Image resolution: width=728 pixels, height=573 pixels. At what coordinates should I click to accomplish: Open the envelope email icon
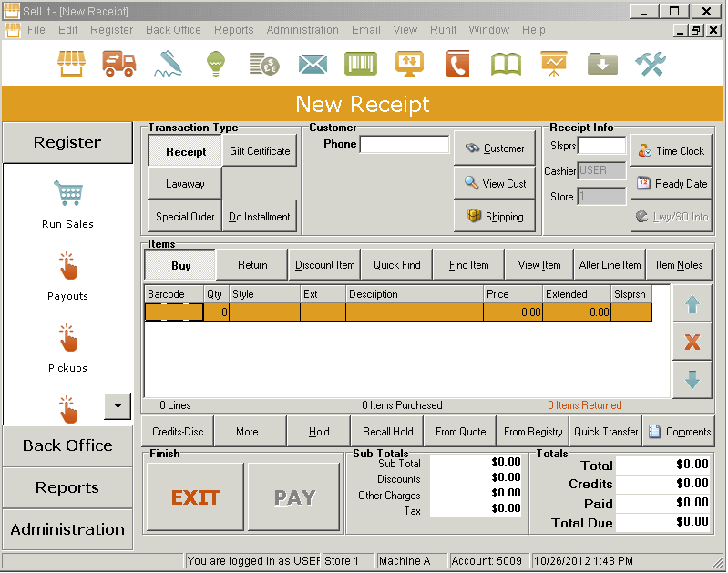click(313, 64)
